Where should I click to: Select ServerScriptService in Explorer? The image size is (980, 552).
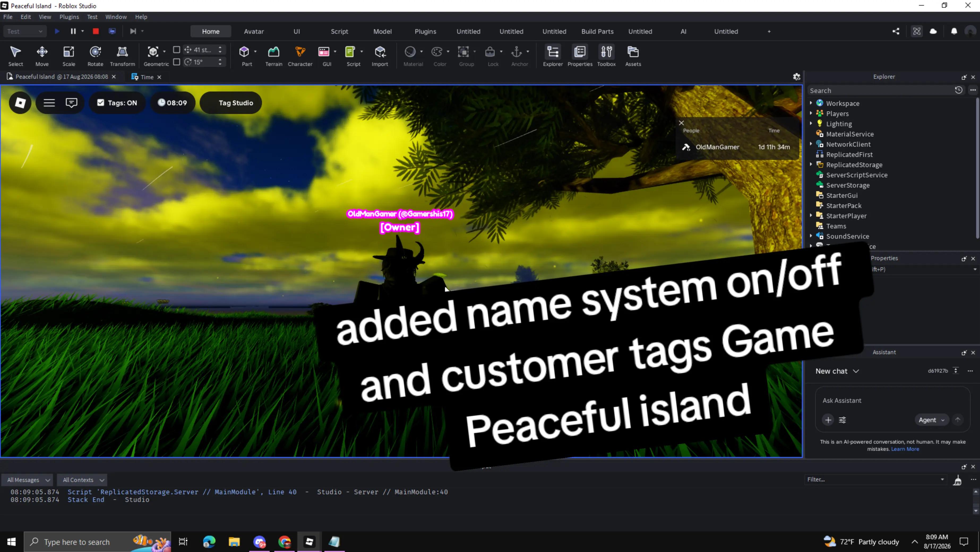click(856, 175)
